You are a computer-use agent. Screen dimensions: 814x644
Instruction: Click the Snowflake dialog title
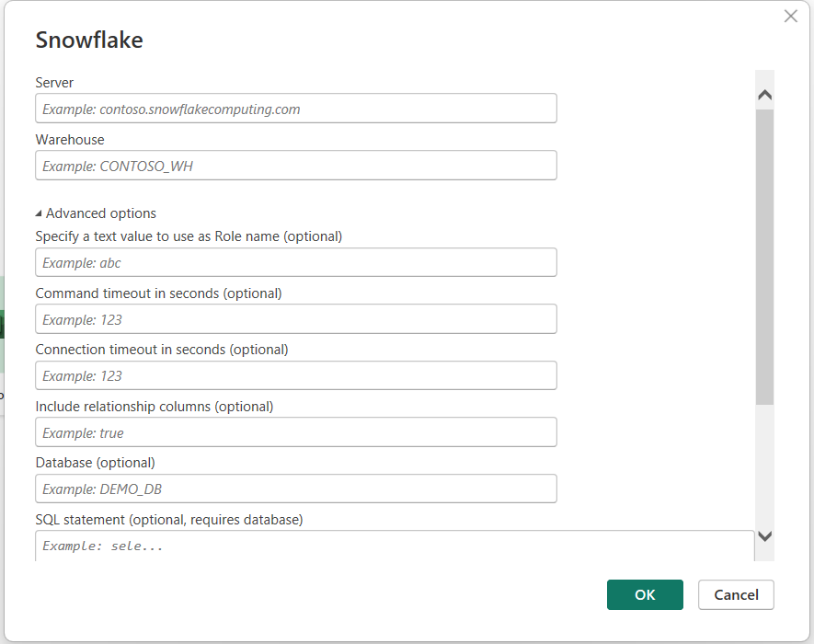(x=89, y=40)
